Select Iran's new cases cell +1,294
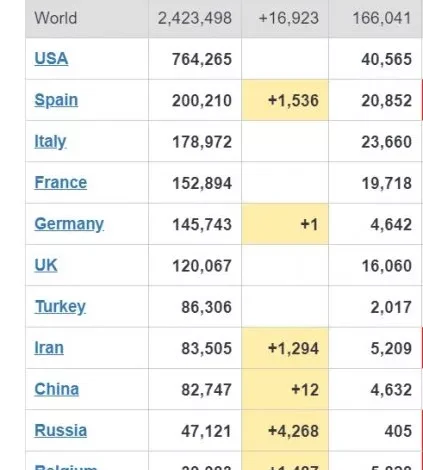 coord(285,348)
